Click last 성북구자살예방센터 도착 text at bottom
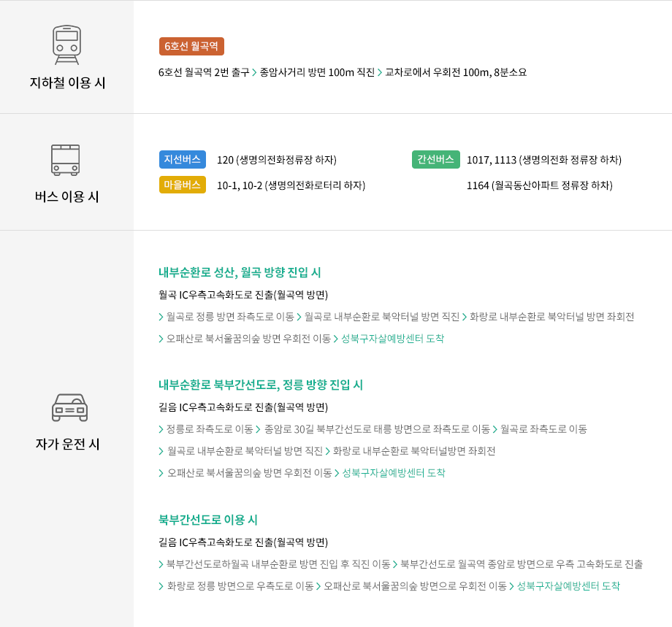 [x=568, y=586]
